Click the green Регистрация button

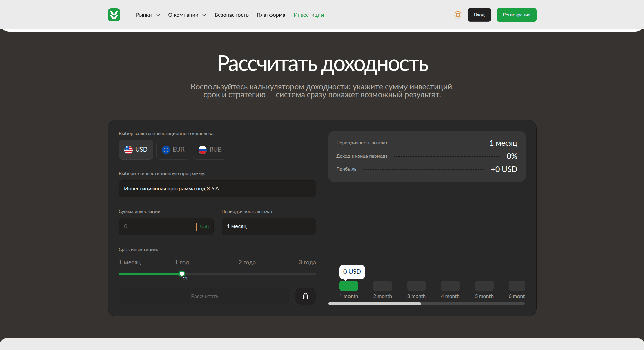(x=516, y=15)
